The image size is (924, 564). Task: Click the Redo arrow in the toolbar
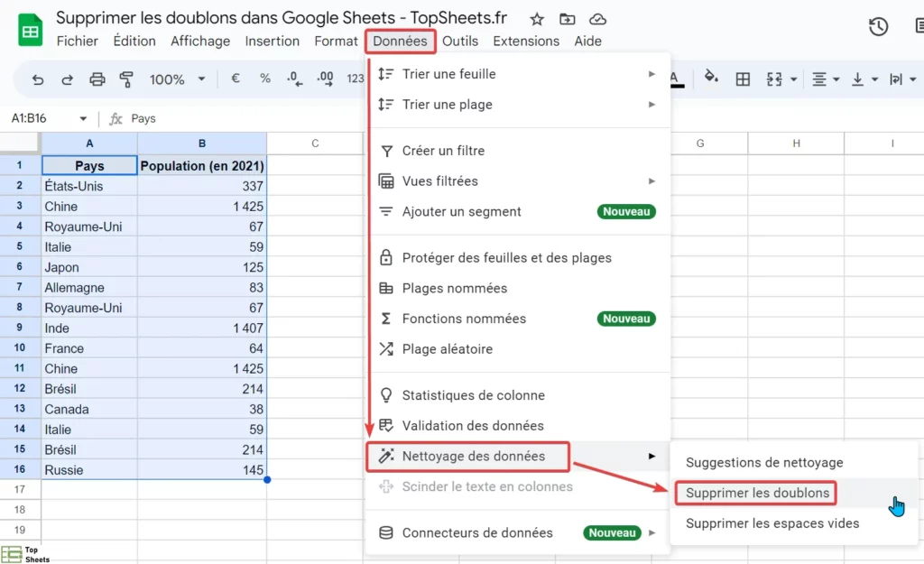[67, 79]
